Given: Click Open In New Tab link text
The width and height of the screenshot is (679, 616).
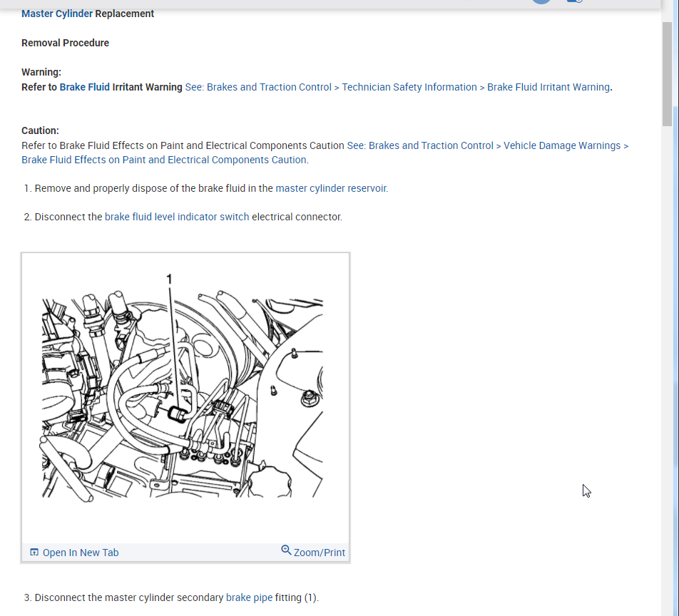Looking at the screenshot, I should [x=81, y=553].
